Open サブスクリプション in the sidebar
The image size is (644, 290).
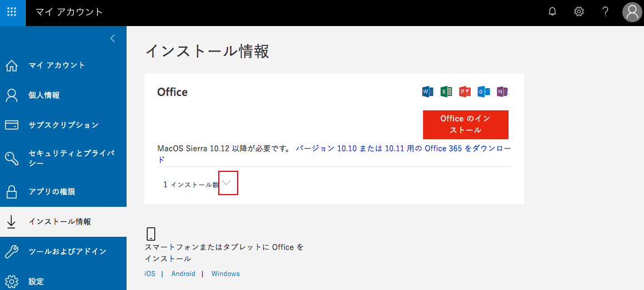point(63,125)
